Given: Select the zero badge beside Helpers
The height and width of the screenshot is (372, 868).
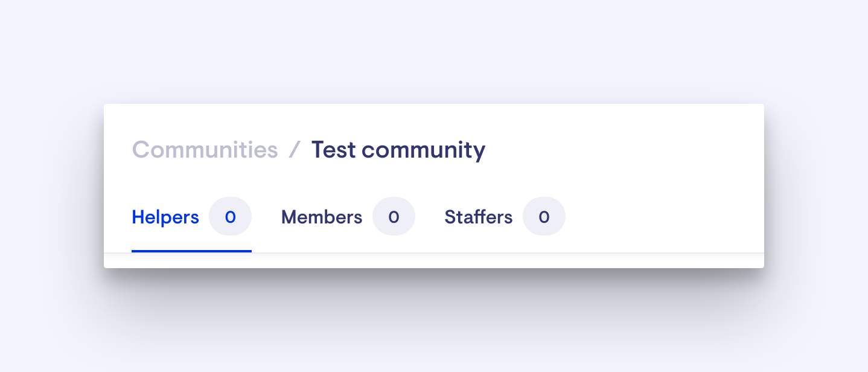Looking at the screenshot, I should point(230,217).
